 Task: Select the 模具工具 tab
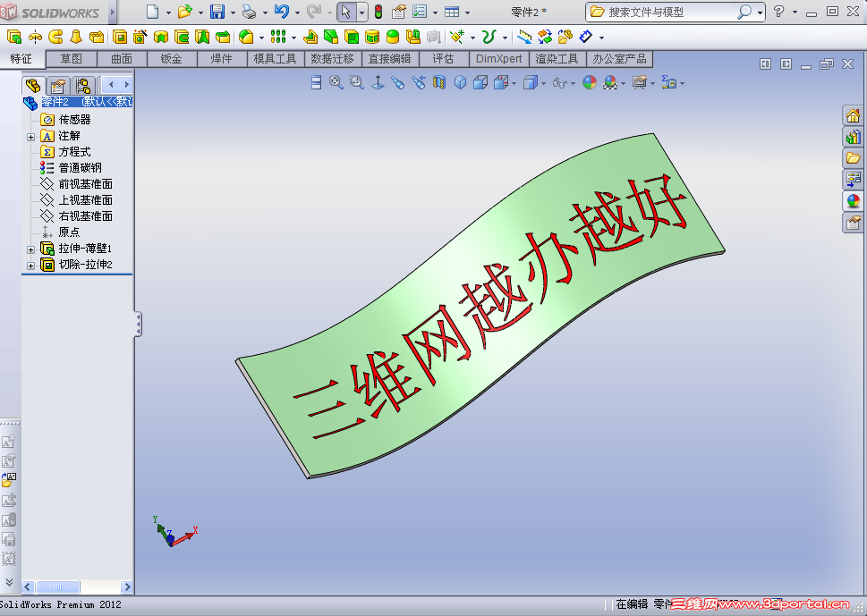pyautogui.click(x=276, y=59)
